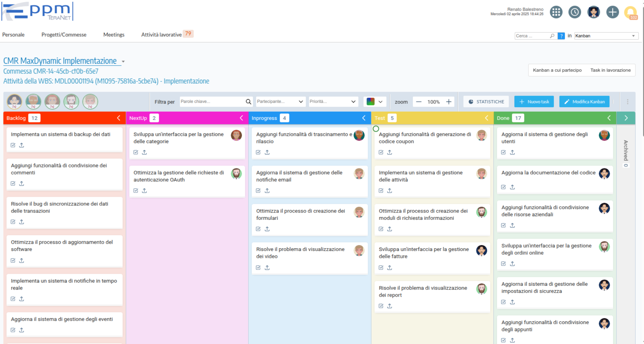Screen dimensions: 644x344
Task: Open the Progetti/Commesse menu
Action: [64, 35]
